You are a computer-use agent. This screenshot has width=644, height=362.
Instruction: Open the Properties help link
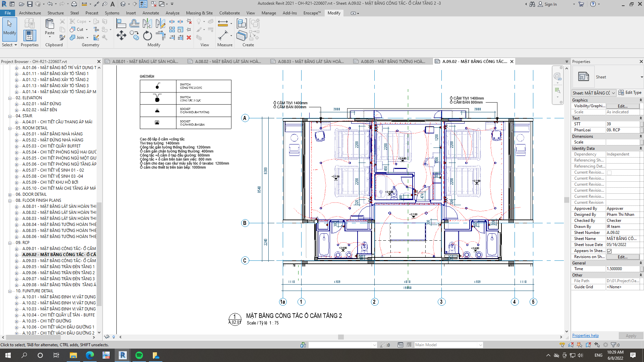click(585, 336)
